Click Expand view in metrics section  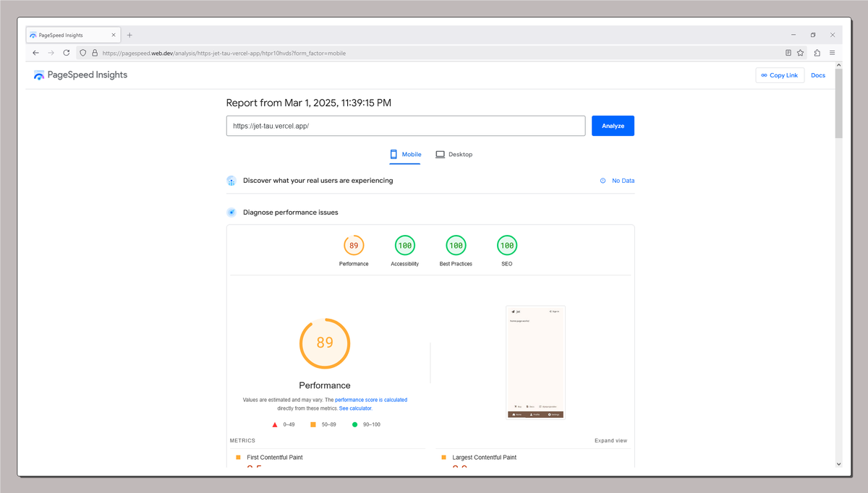(611, 441)
